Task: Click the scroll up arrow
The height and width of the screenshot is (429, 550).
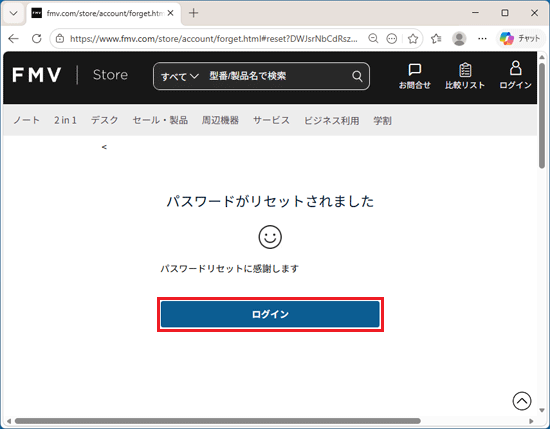Action: click(542, 57)
